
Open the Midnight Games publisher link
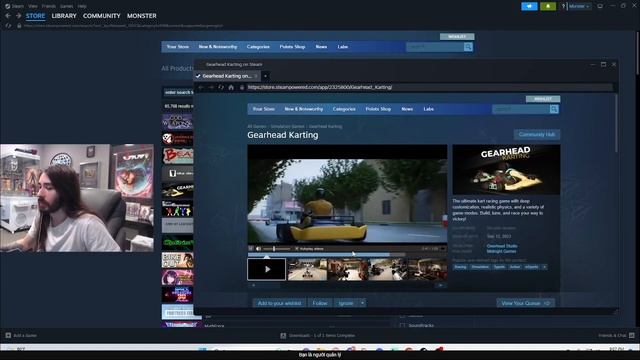pos(501,251)
